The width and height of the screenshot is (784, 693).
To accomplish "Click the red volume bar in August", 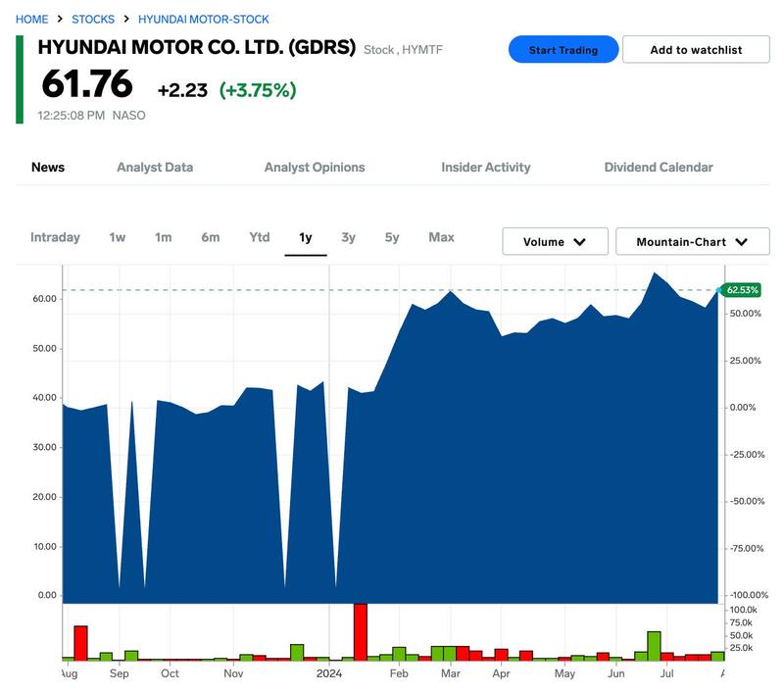I will coord(81,643).
